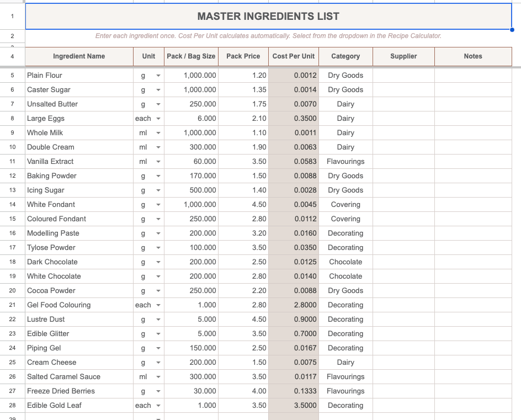
Task: Select the Edible Glitter cell
Action: pos(79,333)
